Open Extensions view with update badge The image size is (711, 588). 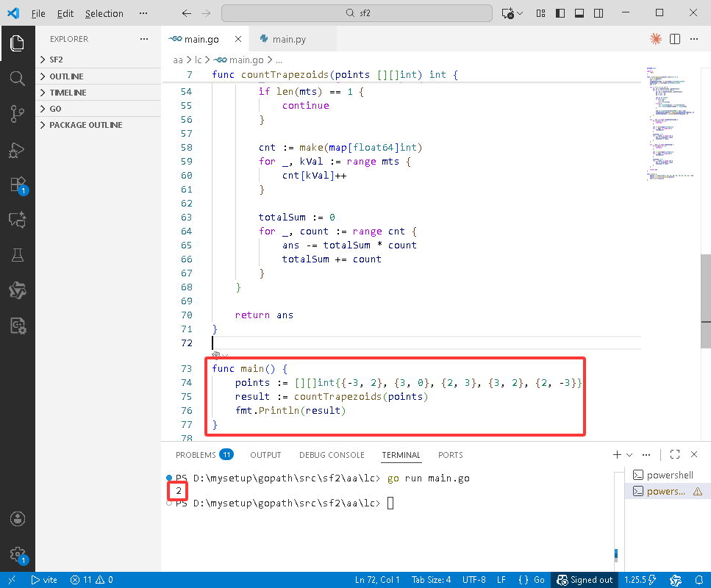tap(18, 185)
